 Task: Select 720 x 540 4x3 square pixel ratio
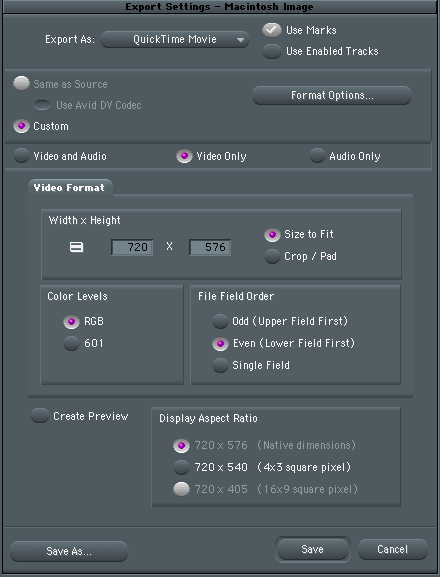tap(181, 467)
